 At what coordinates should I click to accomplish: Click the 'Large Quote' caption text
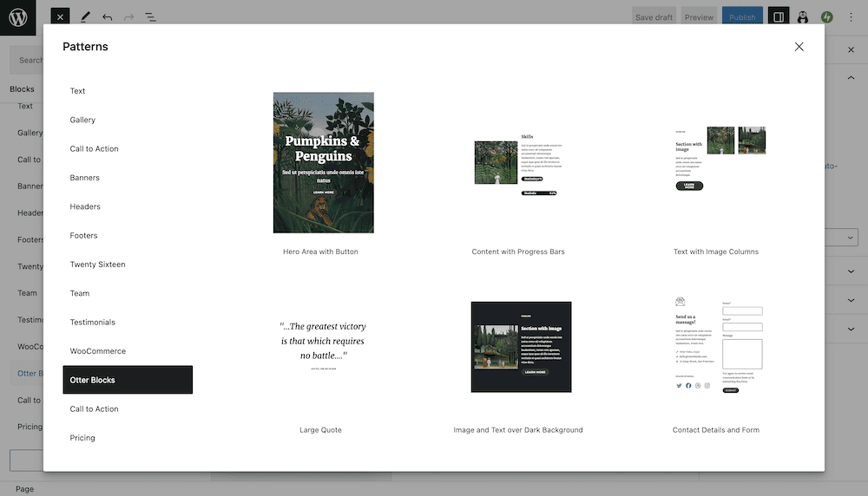coord(320,429)
